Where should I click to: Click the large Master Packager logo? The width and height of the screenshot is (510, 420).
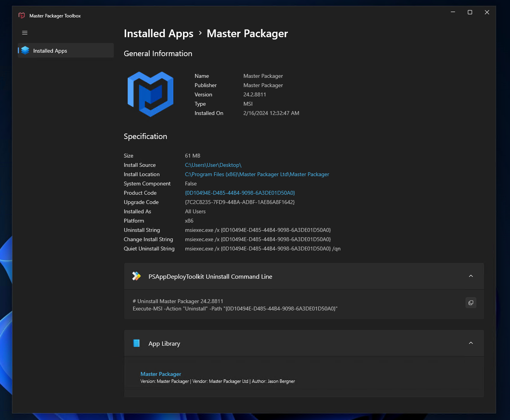(151, 94)
